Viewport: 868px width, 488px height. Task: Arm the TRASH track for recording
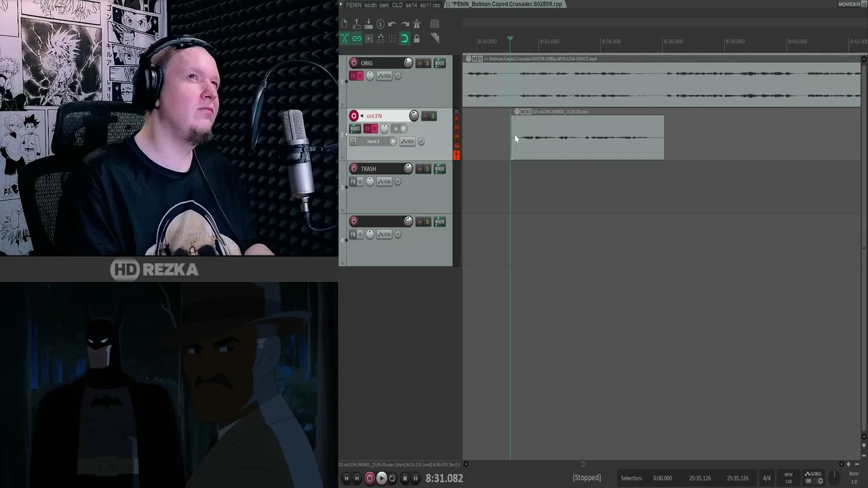[x=353, y=169]
